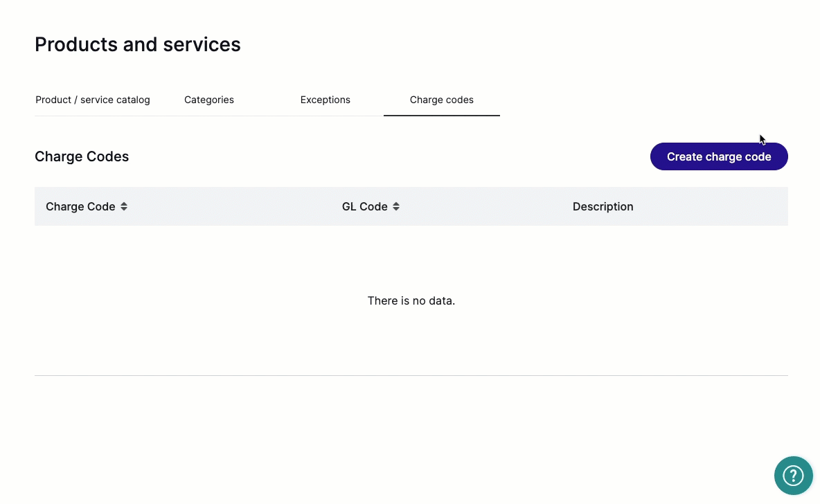Screen dimensions: 820x504
Task: Switch to Product / service catalog tab
Action: coord(93,100)
